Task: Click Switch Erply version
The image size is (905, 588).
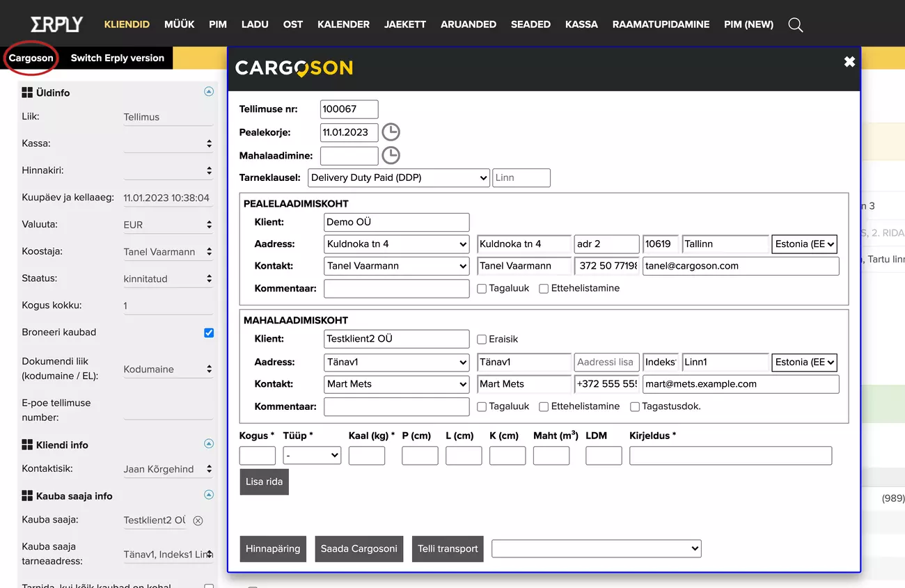Action: [x=118, y=58]
